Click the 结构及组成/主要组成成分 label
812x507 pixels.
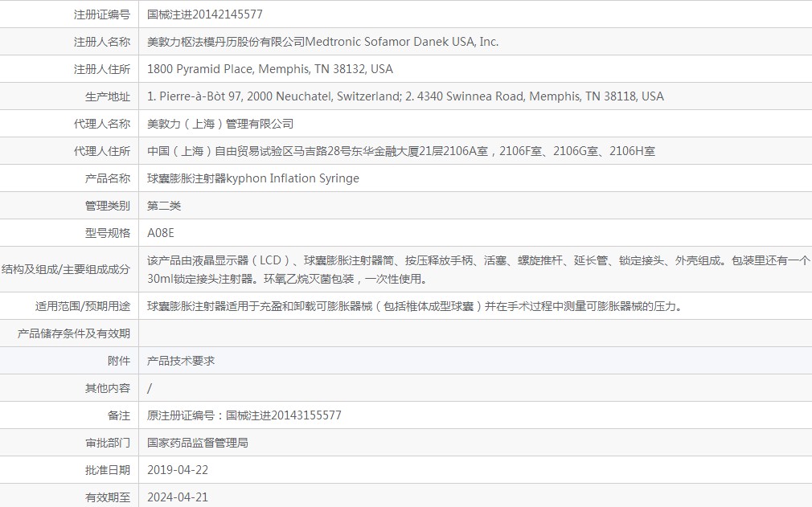(x=66, y=269)
